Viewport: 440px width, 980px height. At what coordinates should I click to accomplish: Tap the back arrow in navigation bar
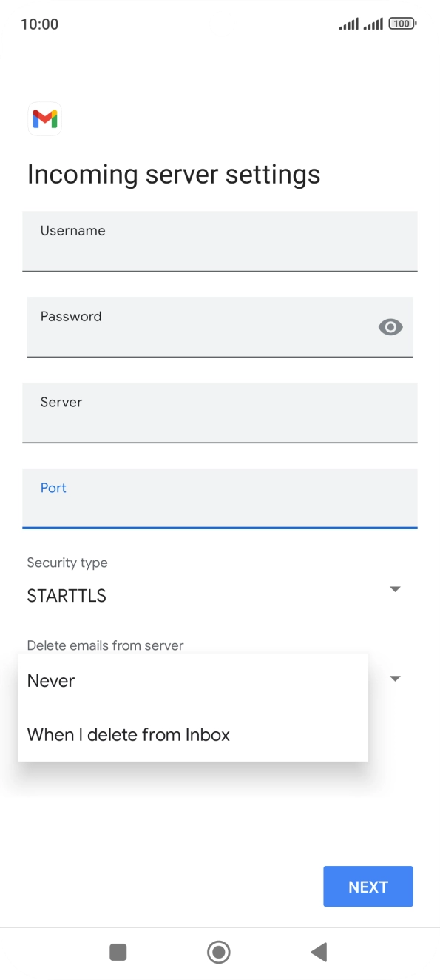point(319,953)
